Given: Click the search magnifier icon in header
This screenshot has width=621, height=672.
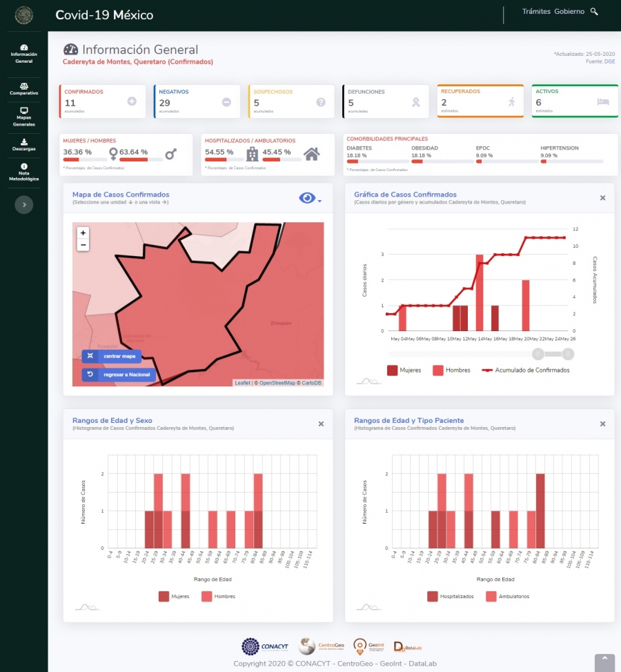Looking at the screenshot, I should pyautogui.click(x=594, y=12).
